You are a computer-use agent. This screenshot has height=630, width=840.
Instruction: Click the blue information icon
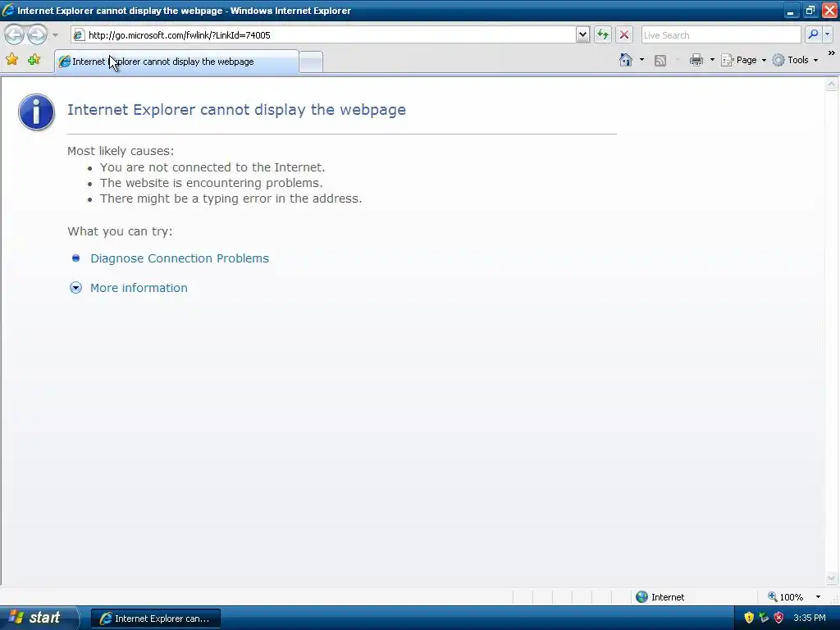tap(36, 112)
